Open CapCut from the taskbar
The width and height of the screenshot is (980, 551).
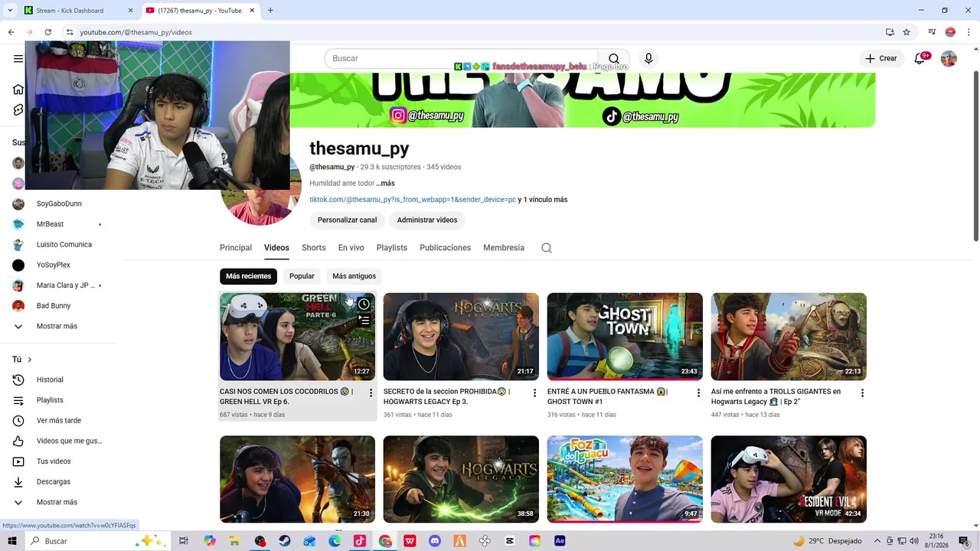pyautogui.click(x=510, y=541)
